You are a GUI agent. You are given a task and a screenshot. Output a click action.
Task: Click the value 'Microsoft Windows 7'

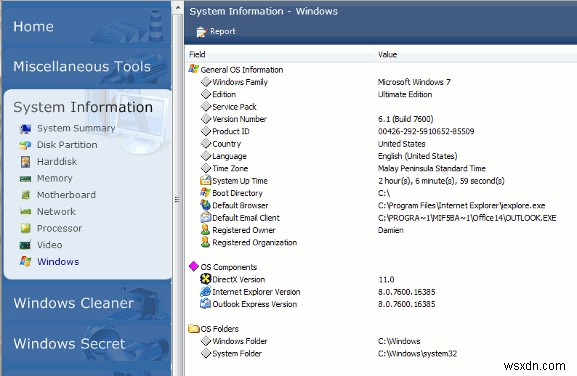(414, 82)
